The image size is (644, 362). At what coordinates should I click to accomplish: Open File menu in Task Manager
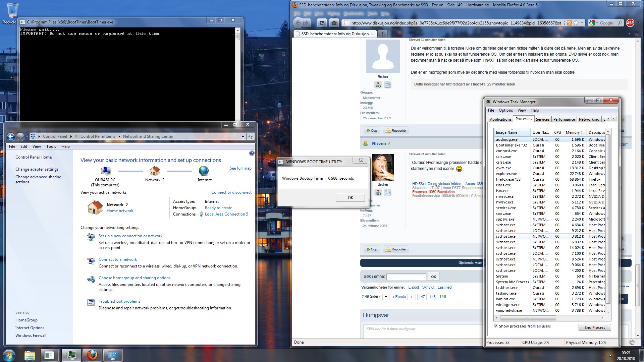pos(491,110)
